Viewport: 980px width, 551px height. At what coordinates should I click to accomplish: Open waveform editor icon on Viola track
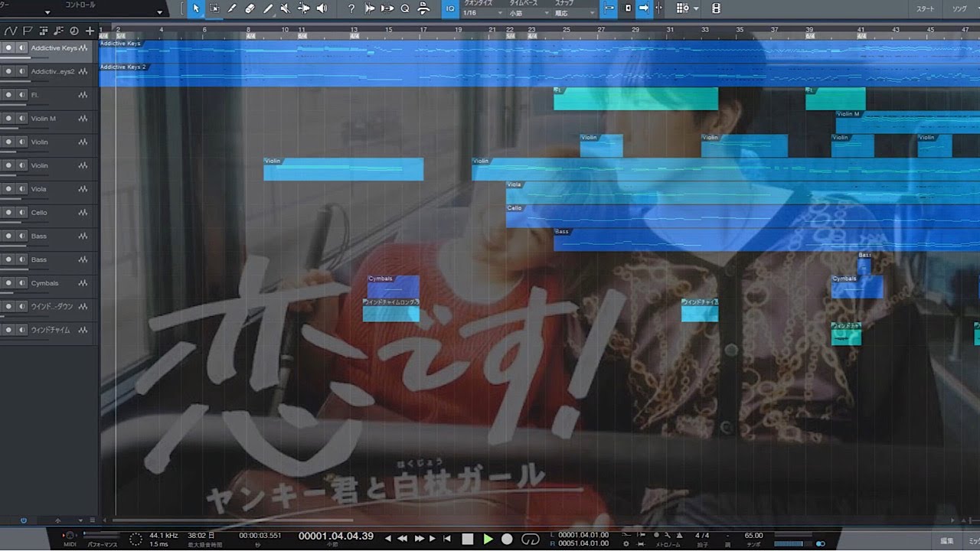pyautogui.click(x=83, y=189)
